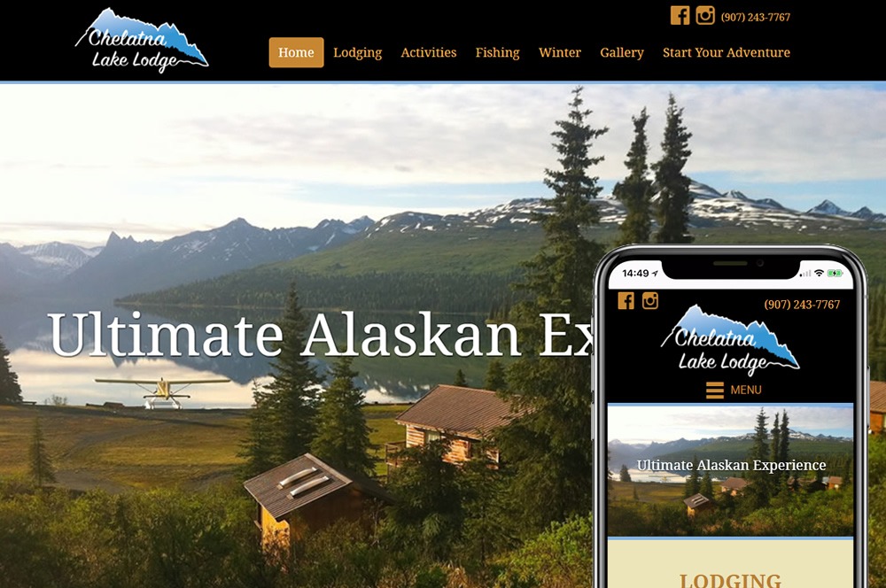Tap the phone number on mobile mockup
886x588 pixels.
[802, 305]
